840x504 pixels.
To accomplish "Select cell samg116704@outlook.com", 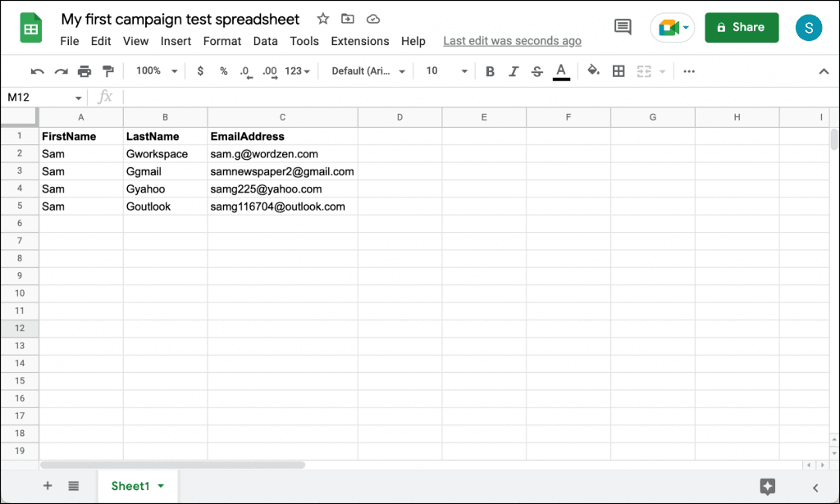I will 282,207.
